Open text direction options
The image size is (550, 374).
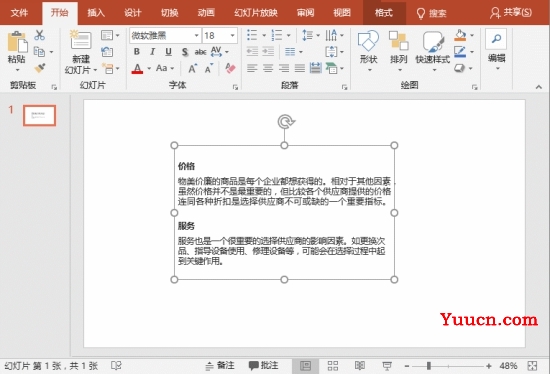click(334, 35)
